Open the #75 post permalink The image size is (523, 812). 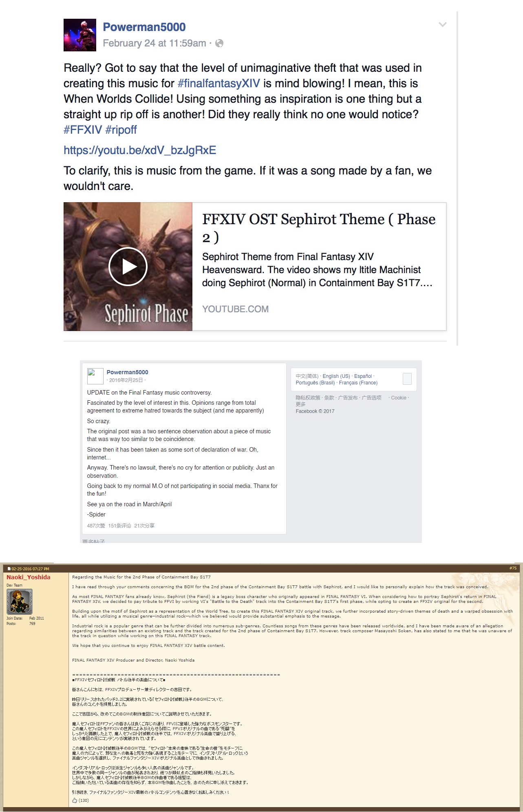coord(513,568)
